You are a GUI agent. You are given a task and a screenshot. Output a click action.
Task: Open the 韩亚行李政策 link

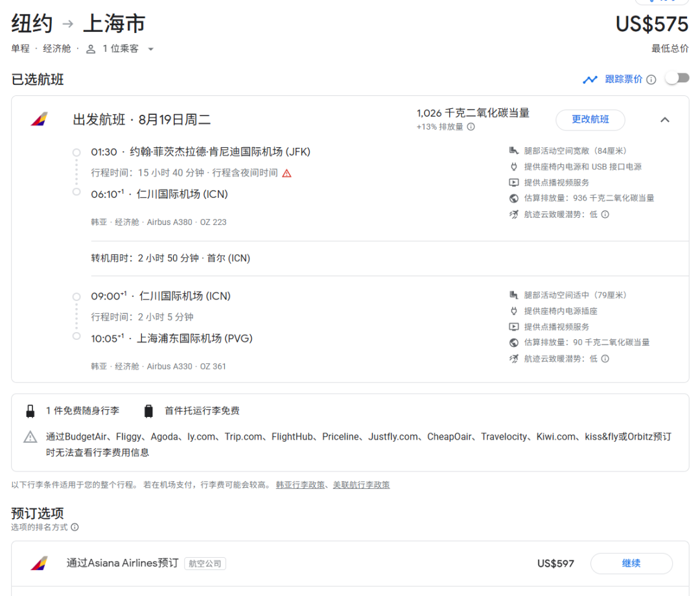301,485
